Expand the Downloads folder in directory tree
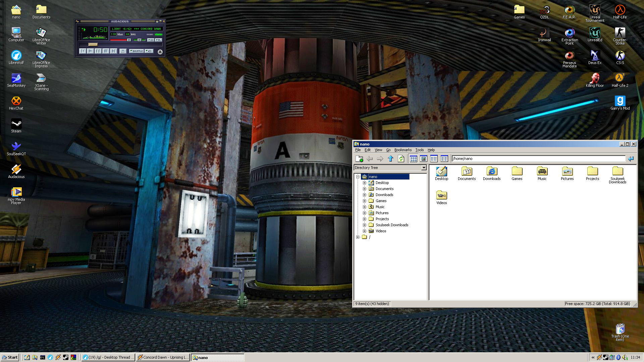 (x=365, y=195)
